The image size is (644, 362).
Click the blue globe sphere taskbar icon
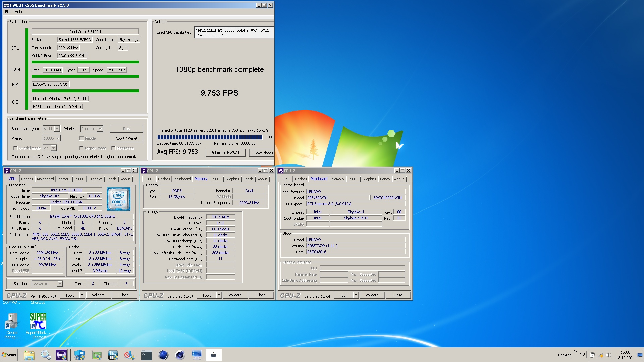pyautogui.click(x=163, y=355)
